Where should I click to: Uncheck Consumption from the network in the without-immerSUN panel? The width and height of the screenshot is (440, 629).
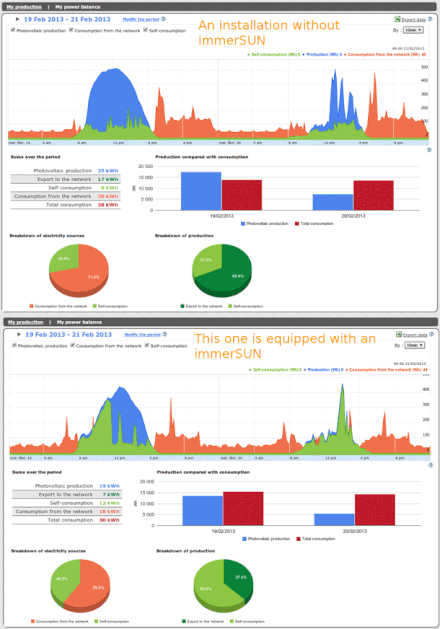pos(71,30)
